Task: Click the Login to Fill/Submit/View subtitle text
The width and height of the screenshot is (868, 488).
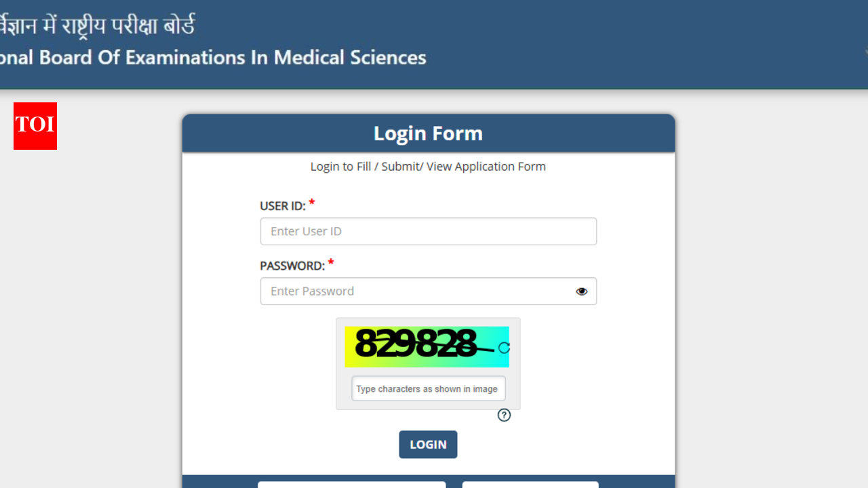Action: tap(428, 167)
